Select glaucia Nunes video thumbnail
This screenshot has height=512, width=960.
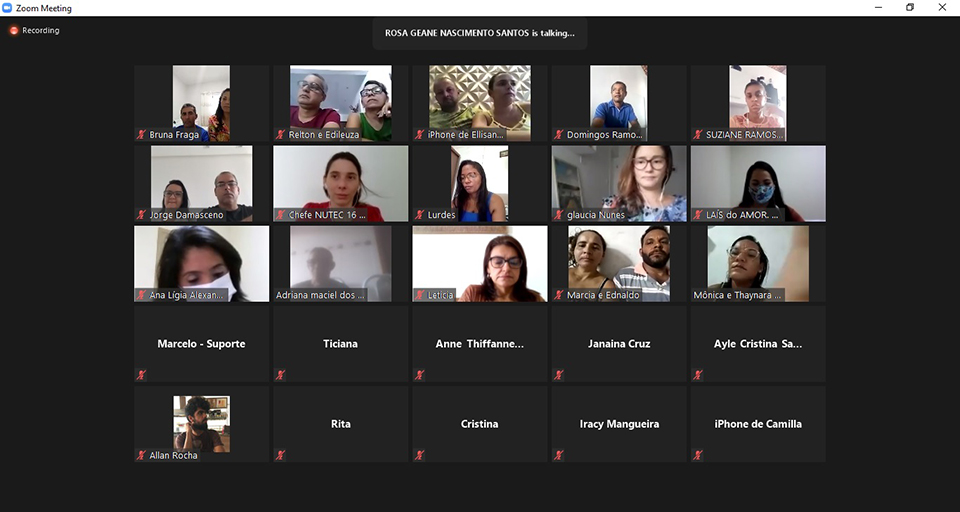pyautogui.click(x=619, y=183)
